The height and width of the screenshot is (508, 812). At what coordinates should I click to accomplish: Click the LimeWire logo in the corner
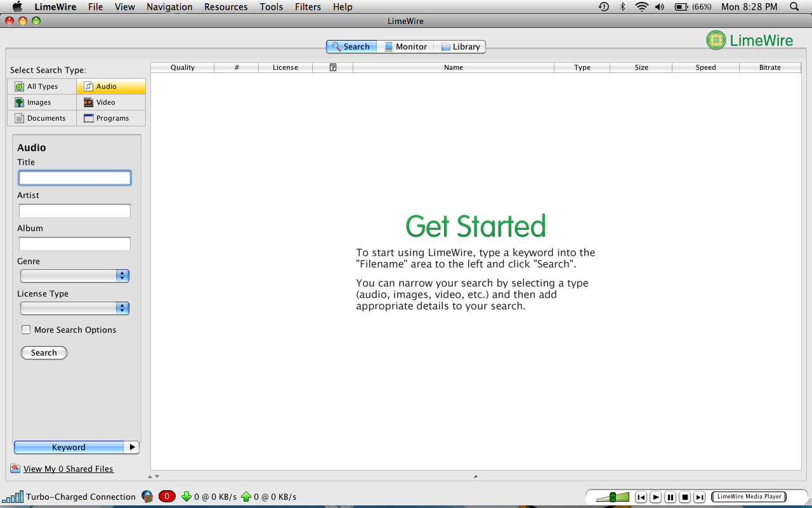(750, 41)
